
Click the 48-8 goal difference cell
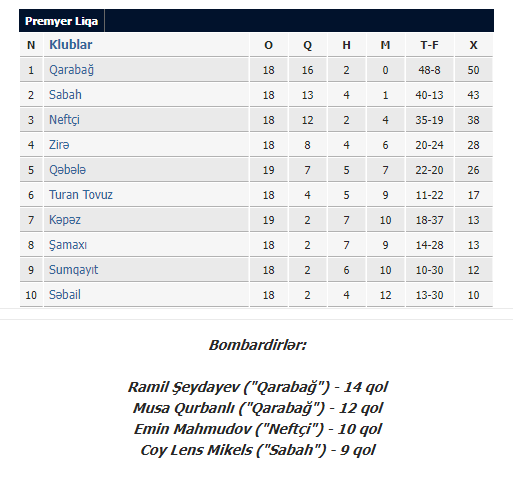pos(429,70)
